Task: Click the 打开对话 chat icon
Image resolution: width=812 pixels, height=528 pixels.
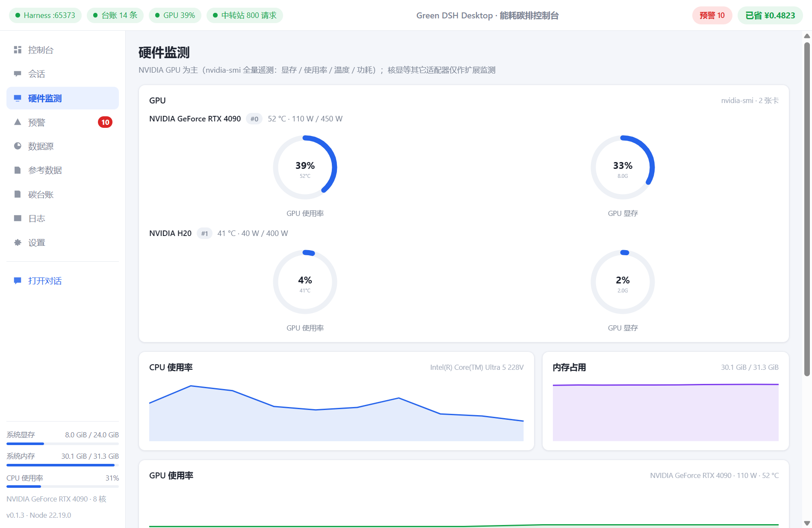Action: 18,281
